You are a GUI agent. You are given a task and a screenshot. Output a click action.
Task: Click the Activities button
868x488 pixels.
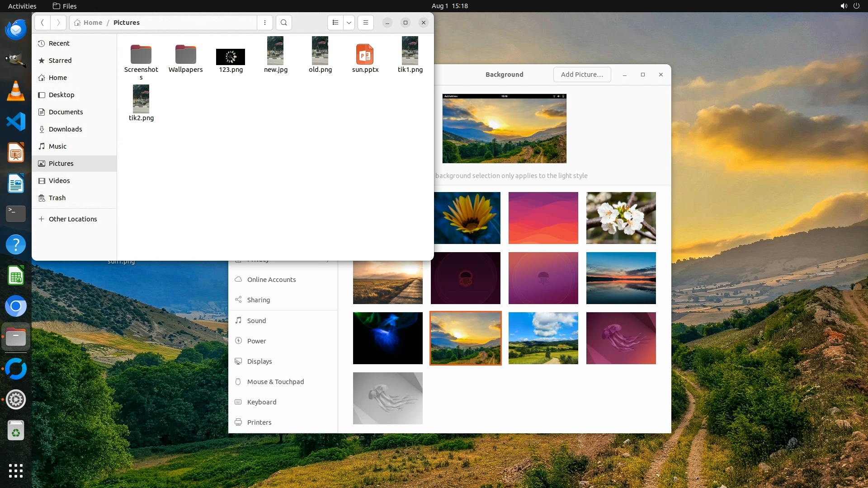pyautogui.click(x=22, y=6)
